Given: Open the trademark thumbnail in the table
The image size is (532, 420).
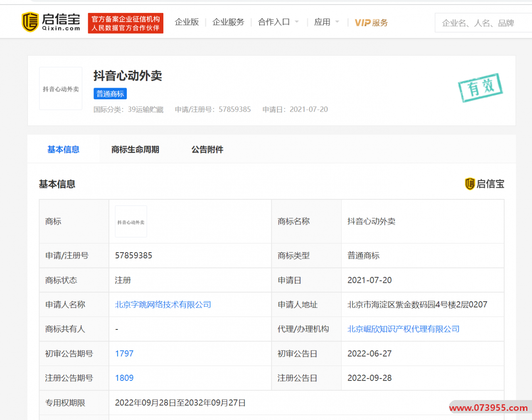Looking at the screenshot, I should 131,222.
